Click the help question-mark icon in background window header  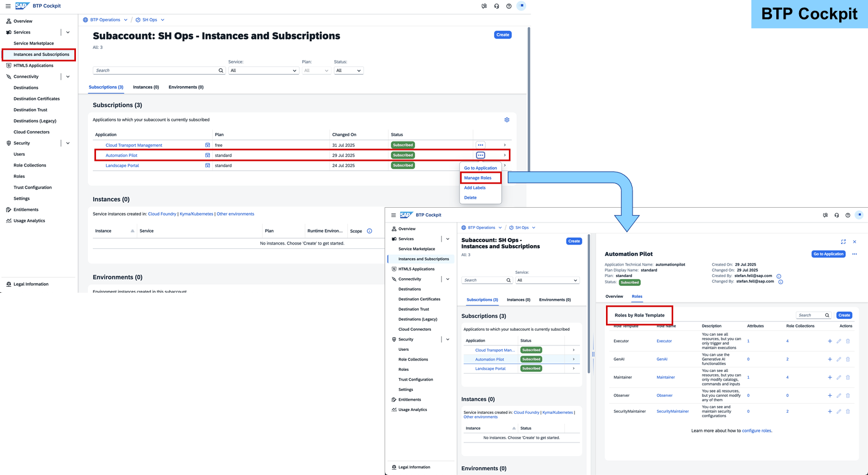pyautogui.click(x=509, y=6)
